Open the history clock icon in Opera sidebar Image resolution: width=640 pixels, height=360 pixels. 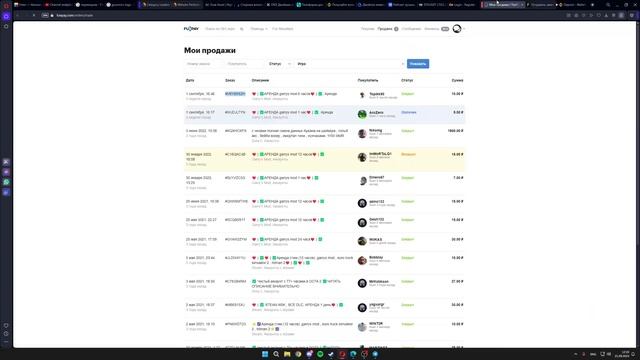pos(6,333)
